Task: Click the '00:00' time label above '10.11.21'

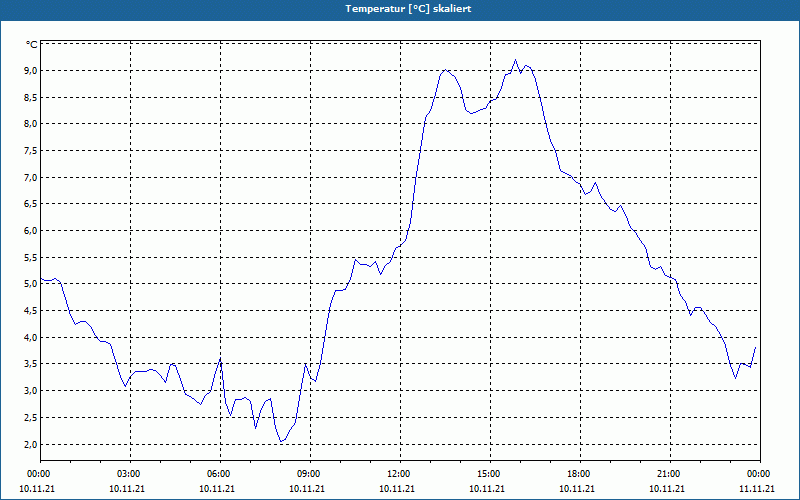Action: (38, 474)
